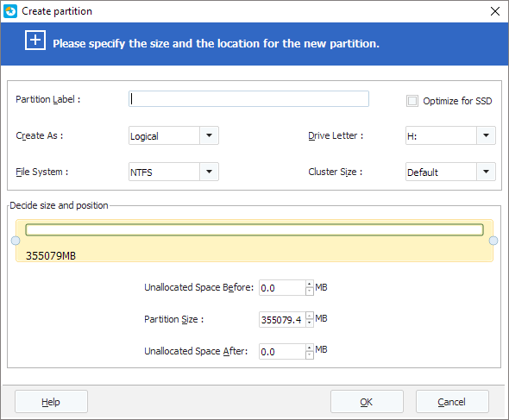Click the Help button
The image size is (509, 420).
click(51, 402)
